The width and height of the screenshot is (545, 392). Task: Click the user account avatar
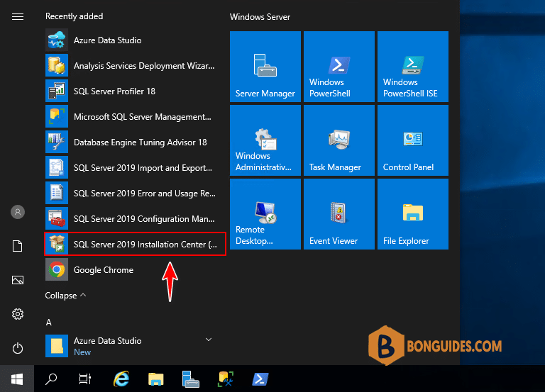[18, 212]
